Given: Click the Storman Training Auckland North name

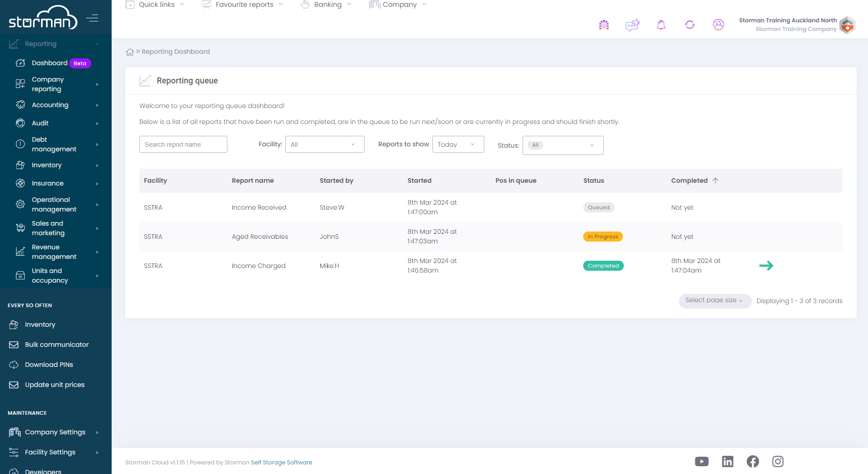Looking at the screenshot, I should (788, 21).
